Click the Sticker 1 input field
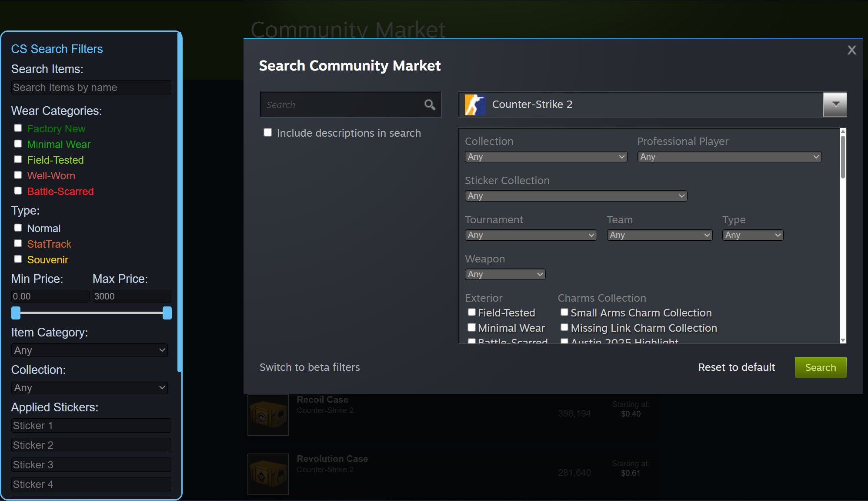 click(x=91, y=426)
